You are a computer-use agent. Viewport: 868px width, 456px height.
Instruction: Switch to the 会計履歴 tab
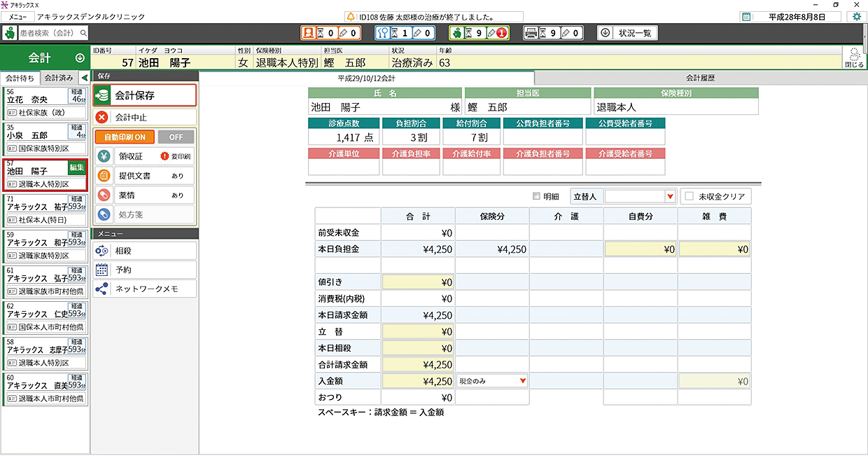point(700,78)
